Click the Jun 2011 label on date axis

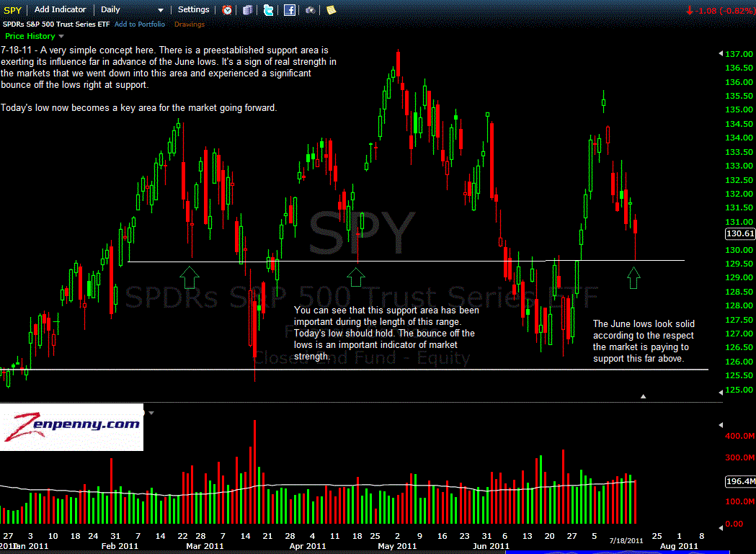[491, 546]
